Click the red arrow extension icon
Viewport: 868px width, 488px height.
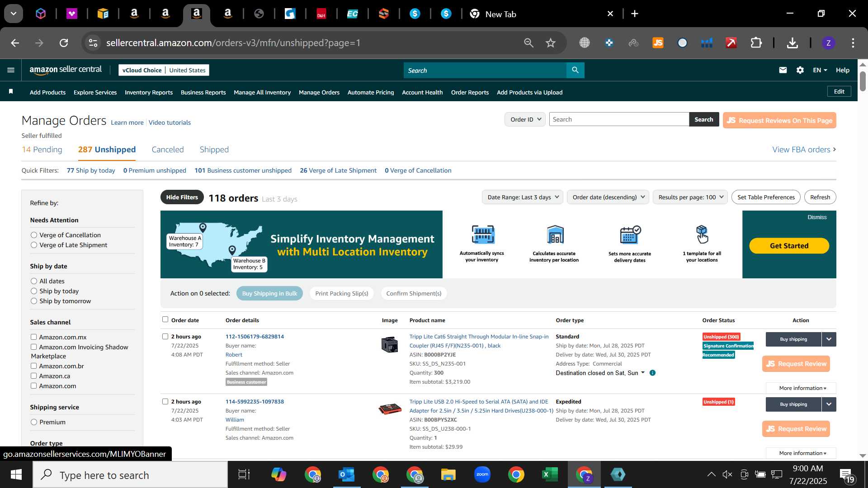pos(731,43)
